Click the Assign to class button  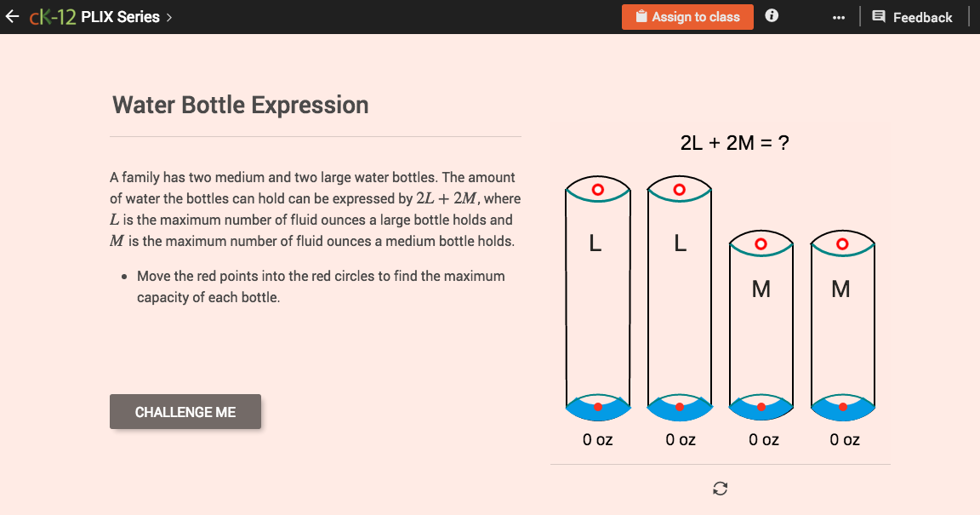tap(687, 15)
